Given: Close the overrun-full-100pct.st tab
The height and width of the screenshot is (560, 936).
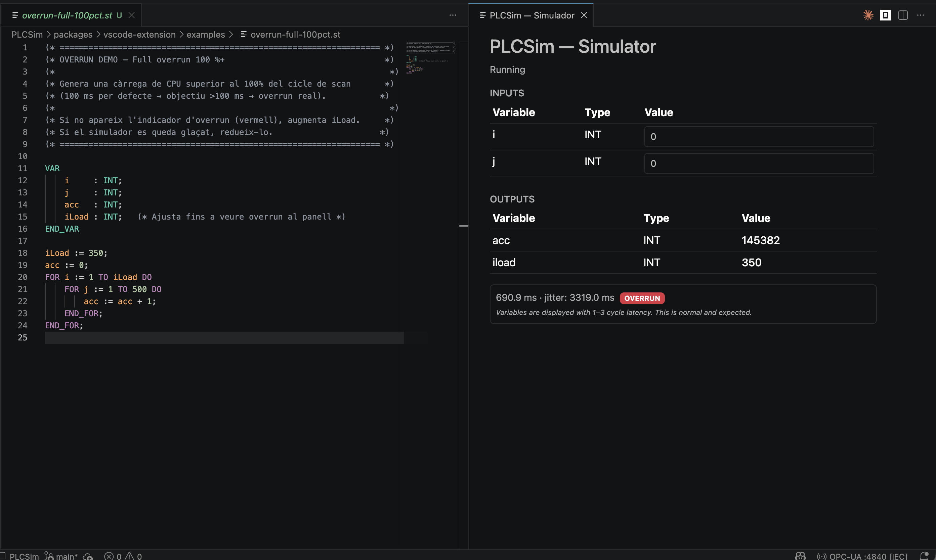Looking at the screenshot, I should point(131,15).
